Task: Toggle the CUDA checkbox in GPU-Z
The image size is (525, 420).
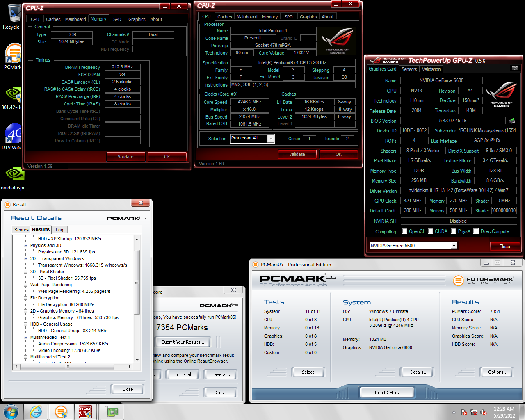Action: tap(431, 231)
